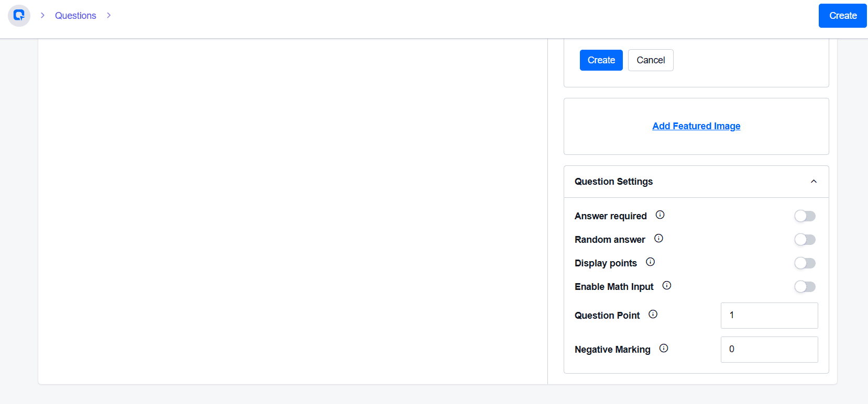868x404 pixels.
Task: Show info icon next to Display points
Action: click(x=650, y=262)
